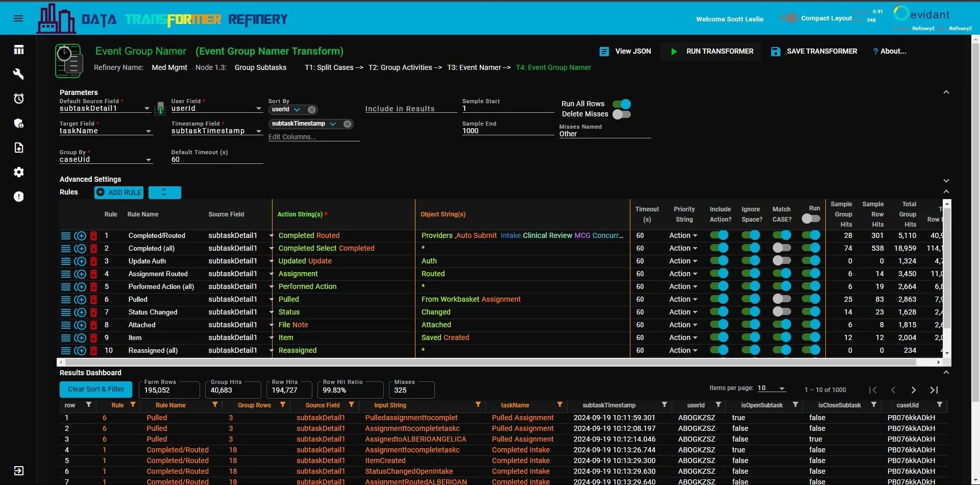980x485 pixels.
Task: Click the wrench tools icon in sidebar
Action: [x=18, y=74]
